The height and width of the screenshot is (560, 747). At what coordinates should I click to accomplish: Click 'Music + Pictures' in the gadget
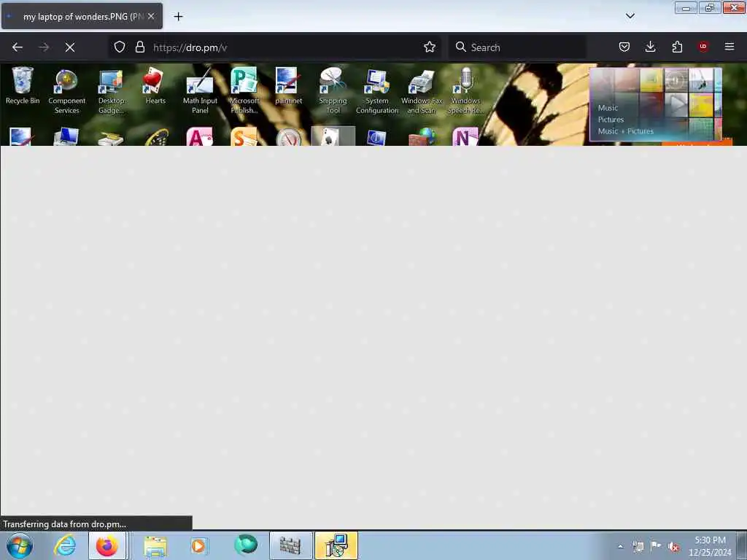click(x=625, y=131)
